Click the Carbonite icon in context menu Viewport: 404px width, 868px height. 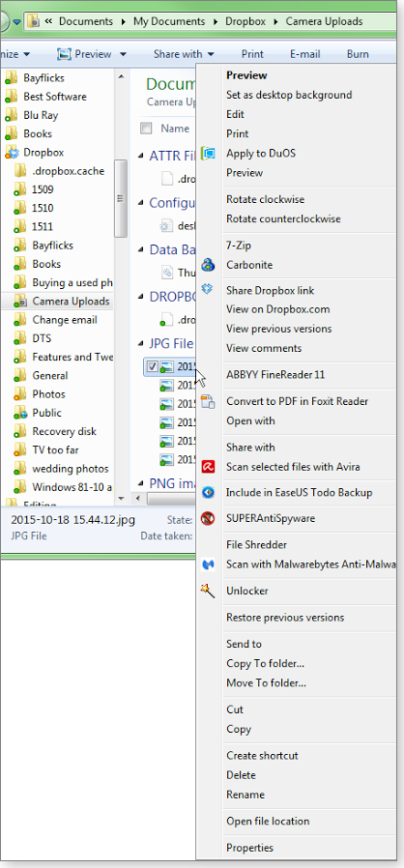[208, 265]
